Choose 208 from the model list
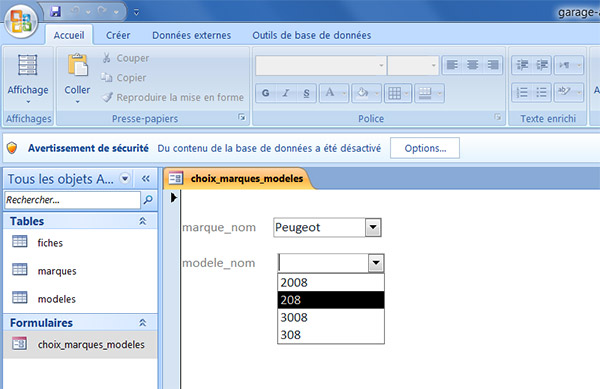600x389 pixels. tap(331, 300)
